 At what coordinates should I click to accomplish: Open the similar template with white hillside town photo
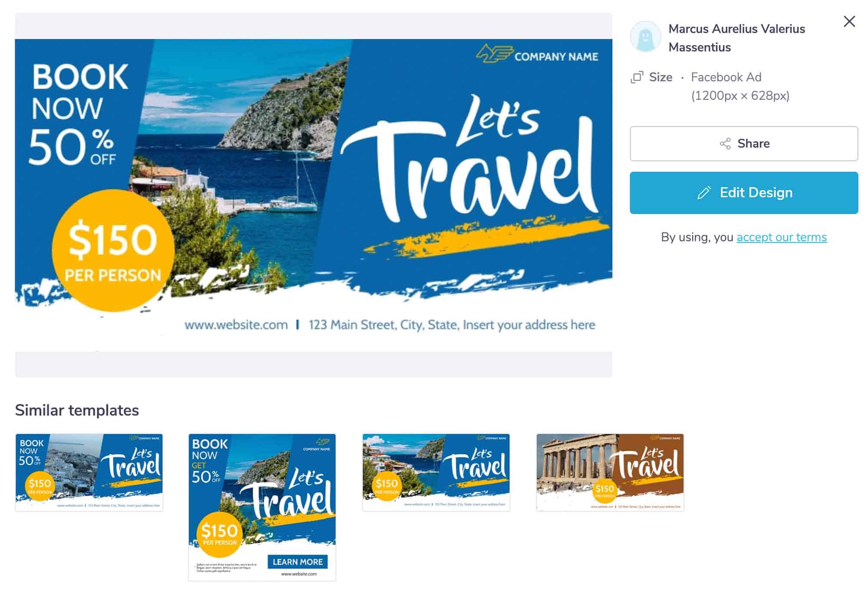(89, 472)
